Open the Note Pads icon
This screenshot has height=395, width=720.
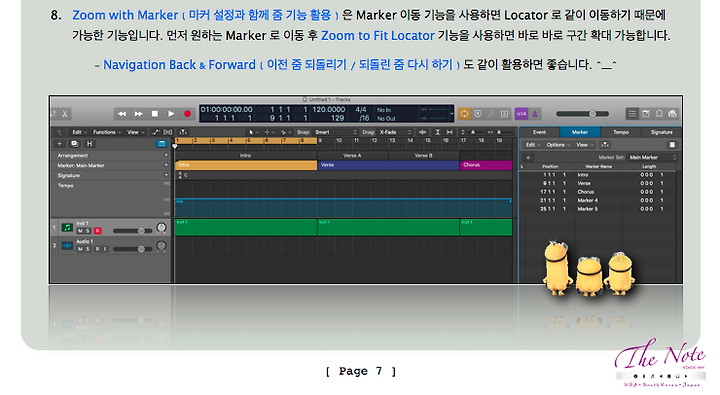click(646, 113)
